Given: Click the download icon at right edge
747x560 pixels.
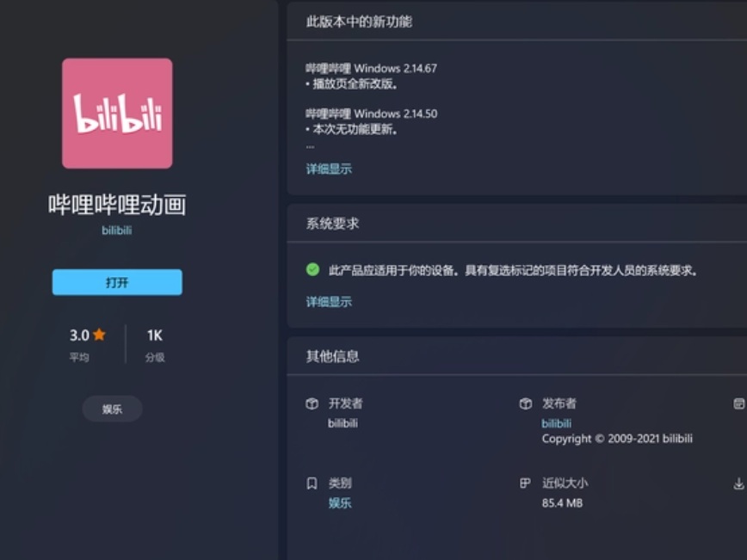Looking at the screenshot, I should [738, 483].
